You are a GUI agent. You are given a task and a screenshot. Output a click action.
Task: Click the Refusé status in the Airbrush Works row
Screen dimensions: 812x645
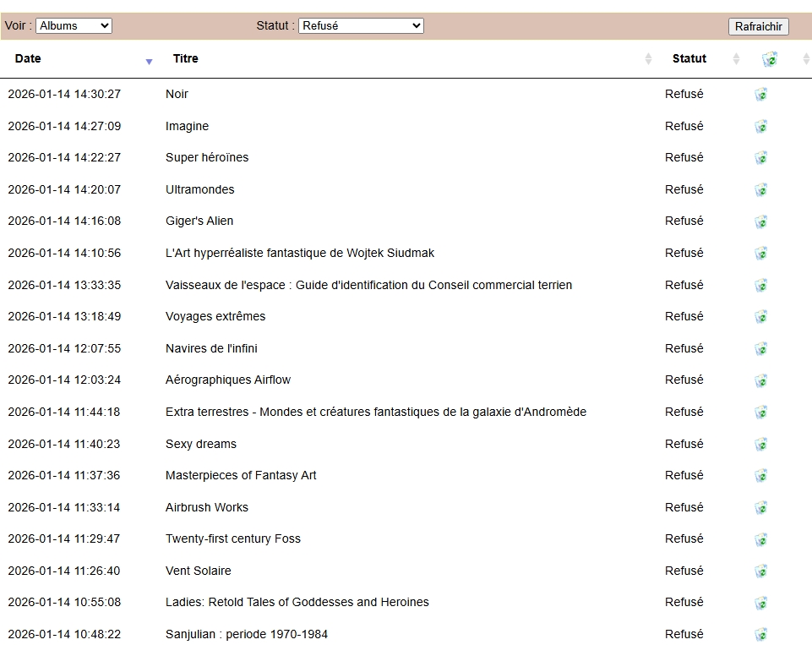684,508
